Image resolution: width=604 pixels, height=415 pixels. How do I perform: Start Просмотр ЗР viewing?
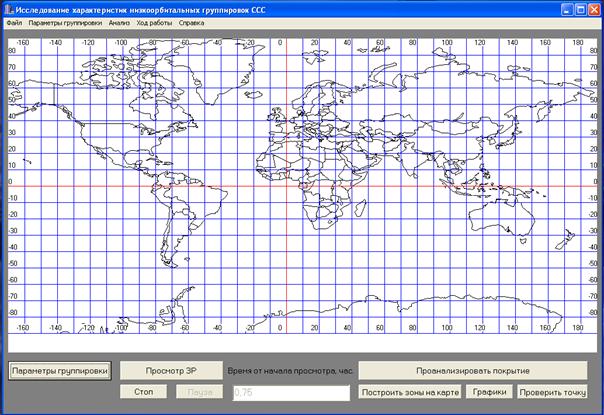170,371
